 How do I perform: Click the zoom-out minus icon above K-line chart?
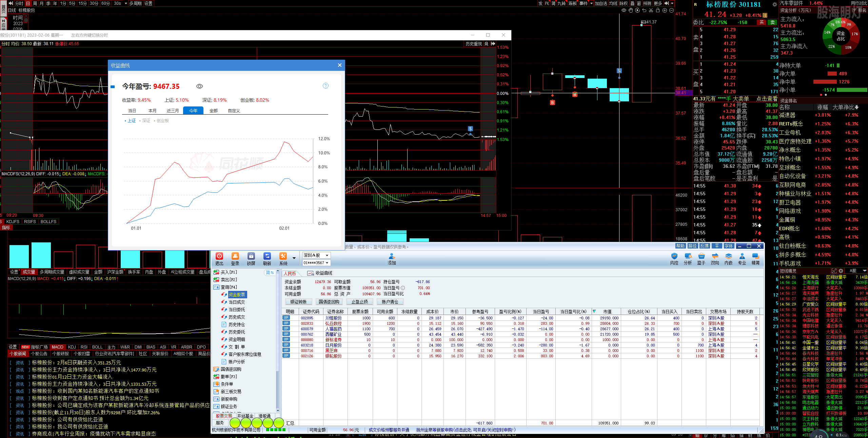pos(671,10)
